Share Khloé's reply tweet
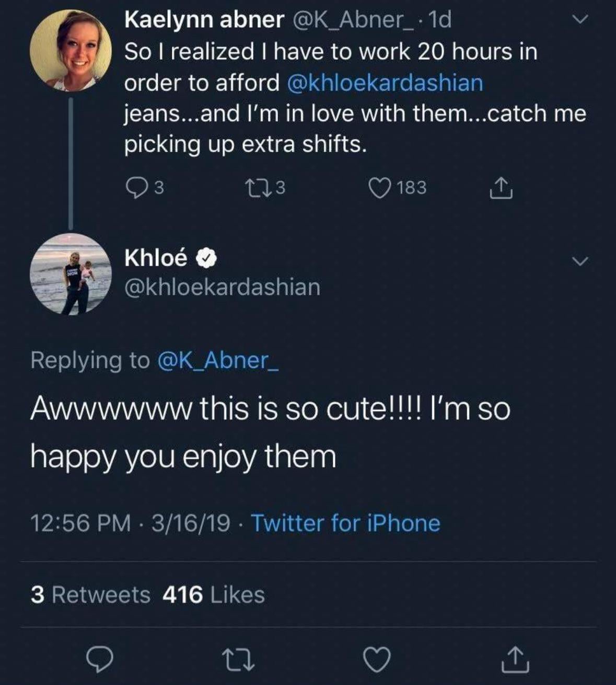Viewport: 616px width, 685px height. click(x=515, y=659)
